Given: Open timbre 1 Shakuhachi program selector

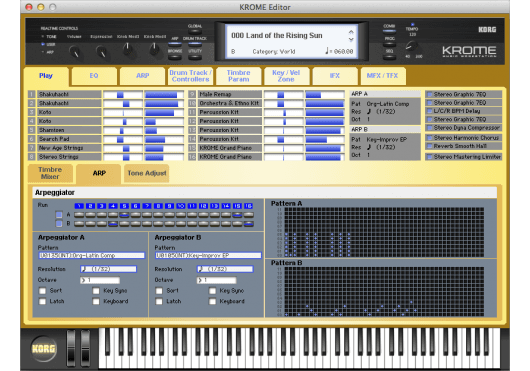Looking at the screenshot, I should pos(69,94).
